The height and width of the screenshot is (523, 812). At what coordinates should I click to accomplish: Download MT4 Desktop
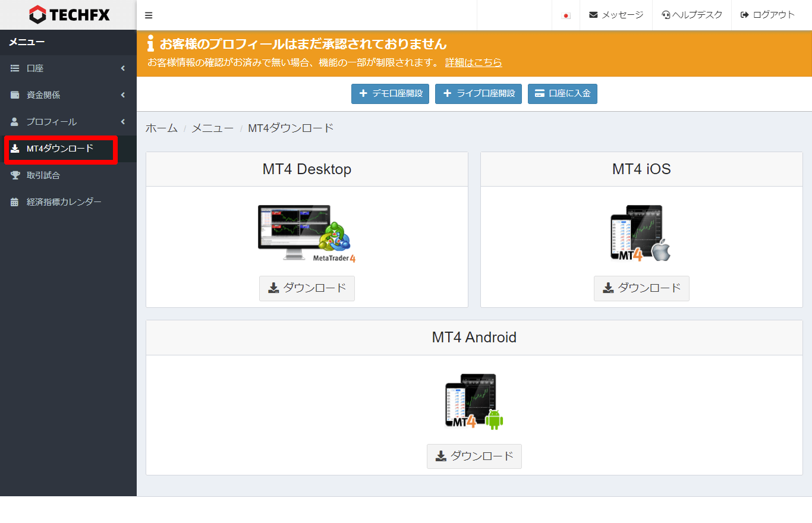tap(307, 288)
